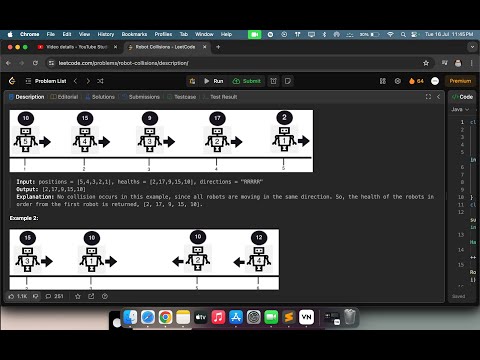The image size is (480, 360).
Task: Switch to the Test Result tab
Action: (220, 97)
